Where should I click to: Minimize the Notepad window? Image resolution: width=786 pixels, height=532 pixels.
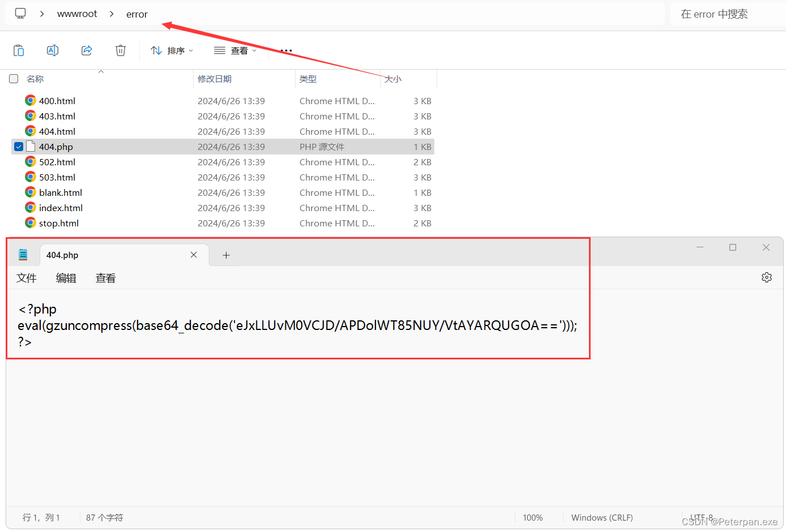(x=700, y=247)
